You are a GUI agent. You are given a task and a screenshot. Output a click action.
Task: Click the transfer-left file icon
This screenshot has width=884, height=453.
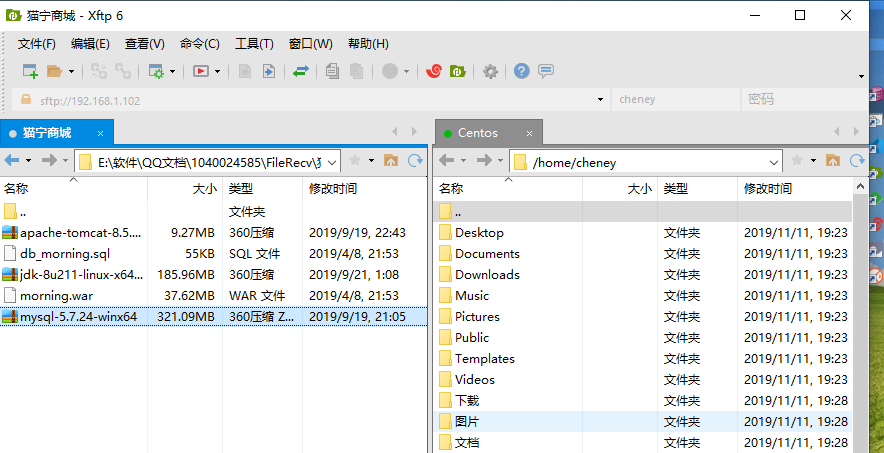click(245, 72)
